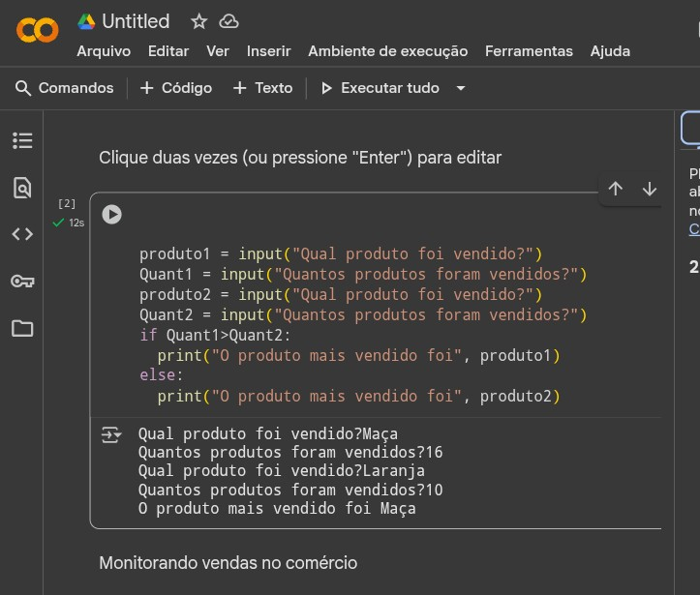Open Comandos search palette
The height and width of the screenshot is (595, 700).
coord(65,88)
